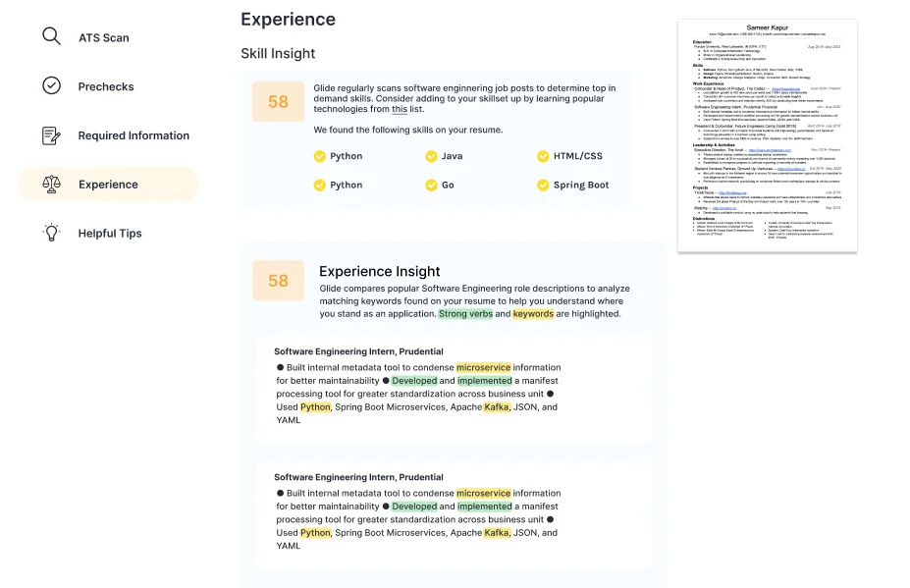Click the checkmark icon on the Java badge
This screenshot has width=910, height=588.
tap(430, 155)
